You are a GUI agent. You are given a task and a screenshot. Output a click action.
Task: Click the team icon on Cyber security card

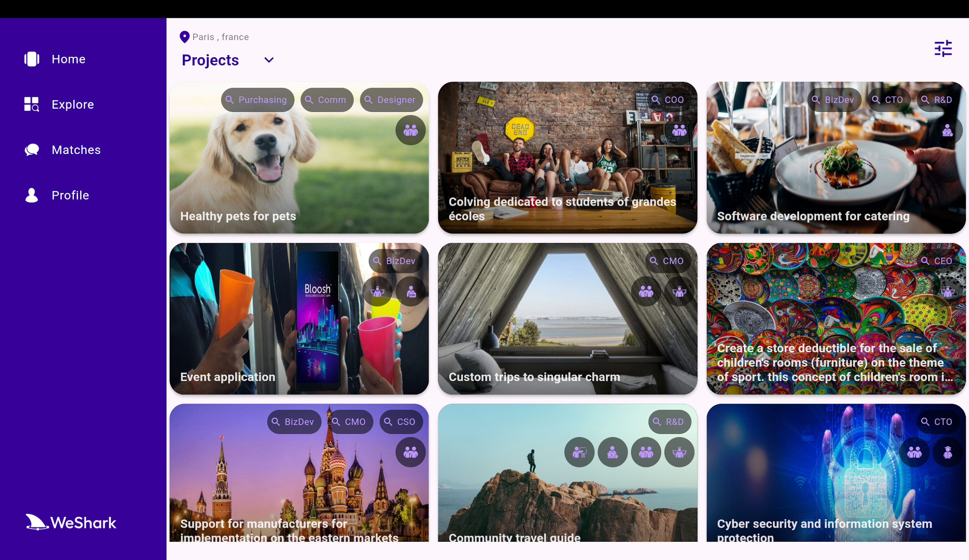tap(914, 453)
